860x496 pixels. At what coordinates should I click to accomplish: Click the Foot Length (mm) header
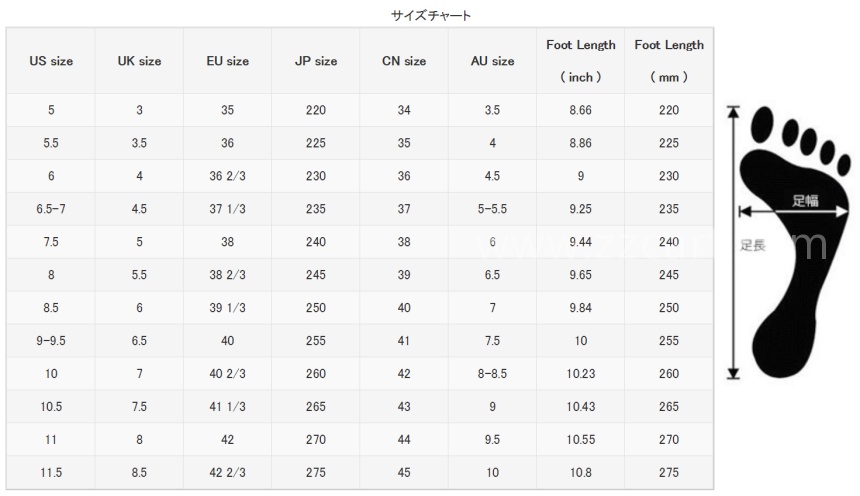coord(669,61)
